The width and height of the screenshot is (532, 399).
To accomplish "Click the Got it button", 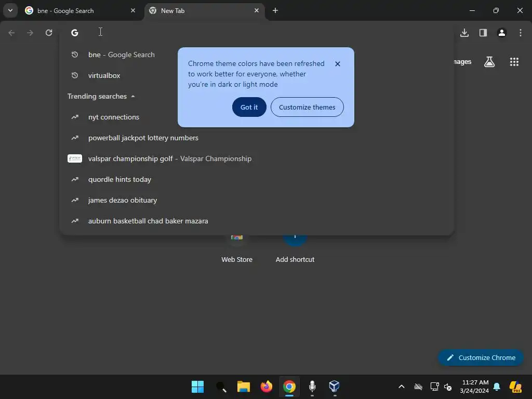I will click(x=249, y=107).
